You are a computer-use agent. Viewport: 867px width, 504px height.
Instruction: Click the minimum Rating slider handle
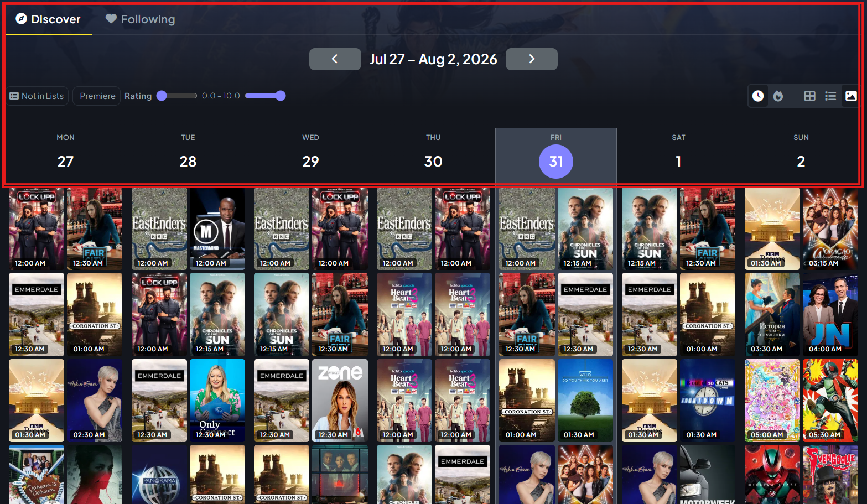[162, 96]
